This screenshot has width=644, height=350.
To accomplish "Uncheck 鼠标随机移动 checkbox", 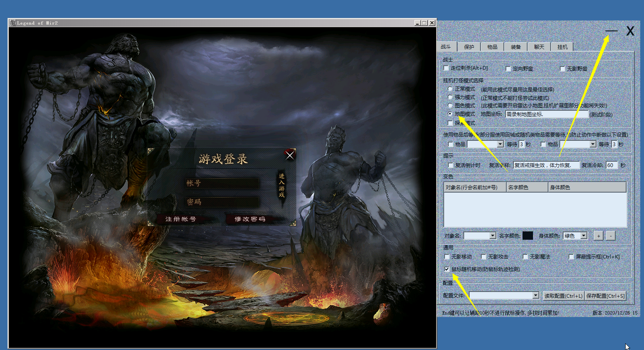I will 447,269.
